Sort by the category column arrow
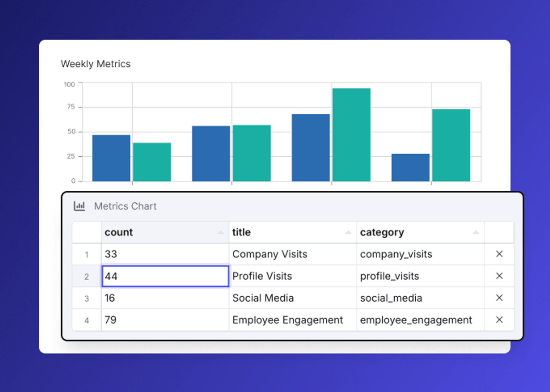The height and width of the screenshot is (392, 550). pyautogui.click(x=476, y=232)
